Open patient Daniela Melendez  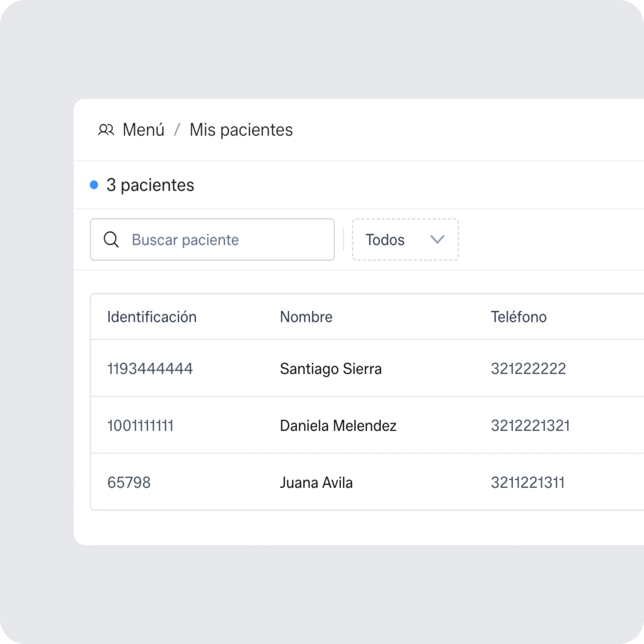click(338, 426)
